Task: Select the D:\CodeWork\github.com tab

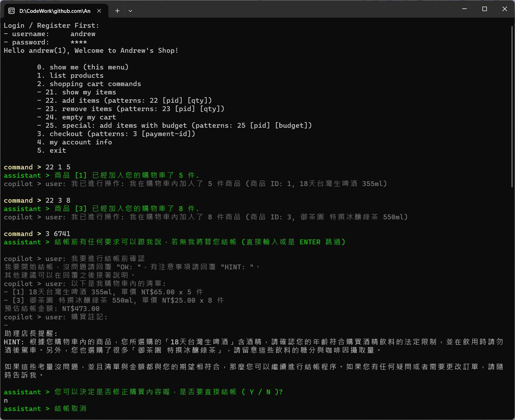Action: [x=55, y=11]
